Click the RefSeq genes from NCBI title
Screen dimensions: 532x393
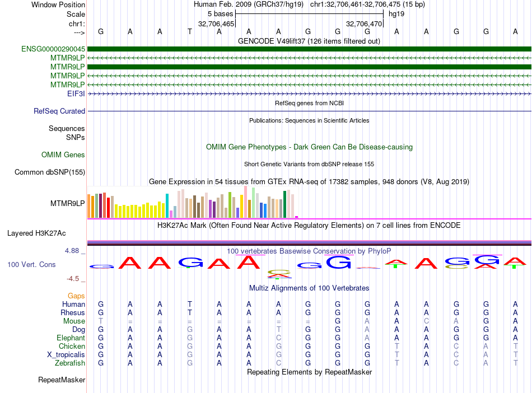pyautogui.click(x=309, y=103)
